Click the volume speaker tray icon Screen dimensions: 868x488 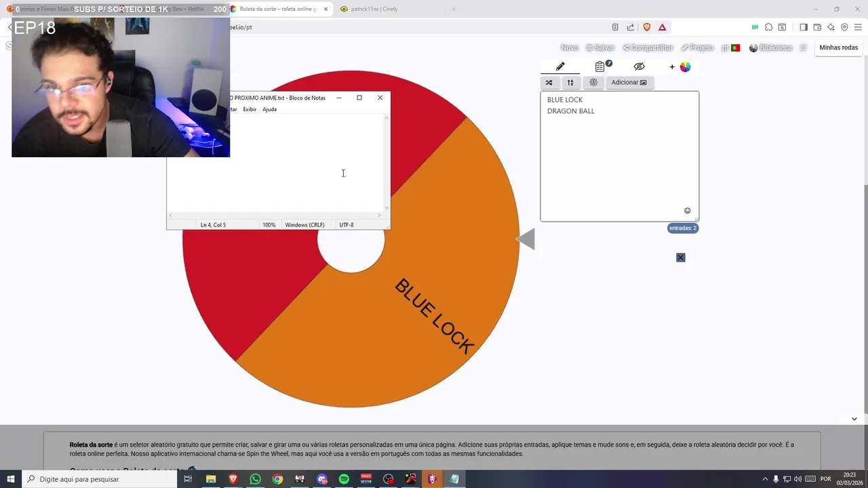coord(797,479)
